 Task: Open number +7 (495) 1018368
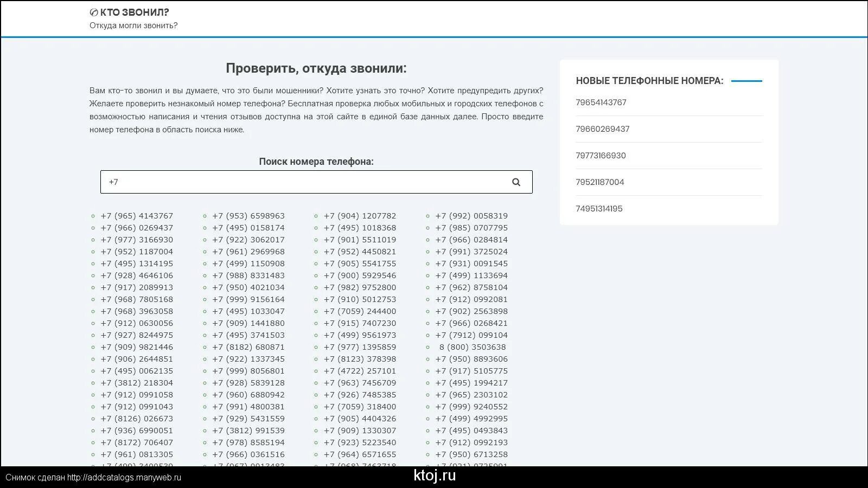tap(360, 228)
